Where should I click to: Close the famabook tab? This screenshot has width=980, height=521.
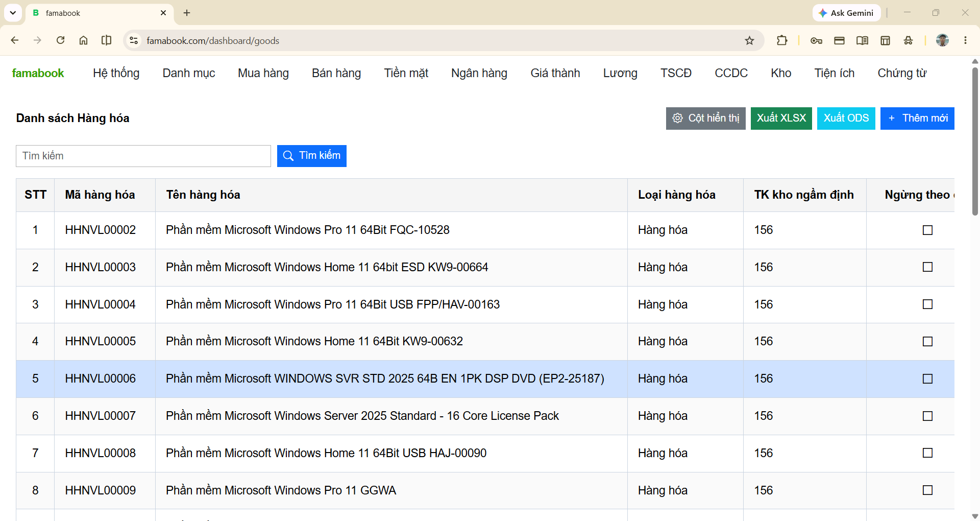pyautogui.click(x=163, y=13)
